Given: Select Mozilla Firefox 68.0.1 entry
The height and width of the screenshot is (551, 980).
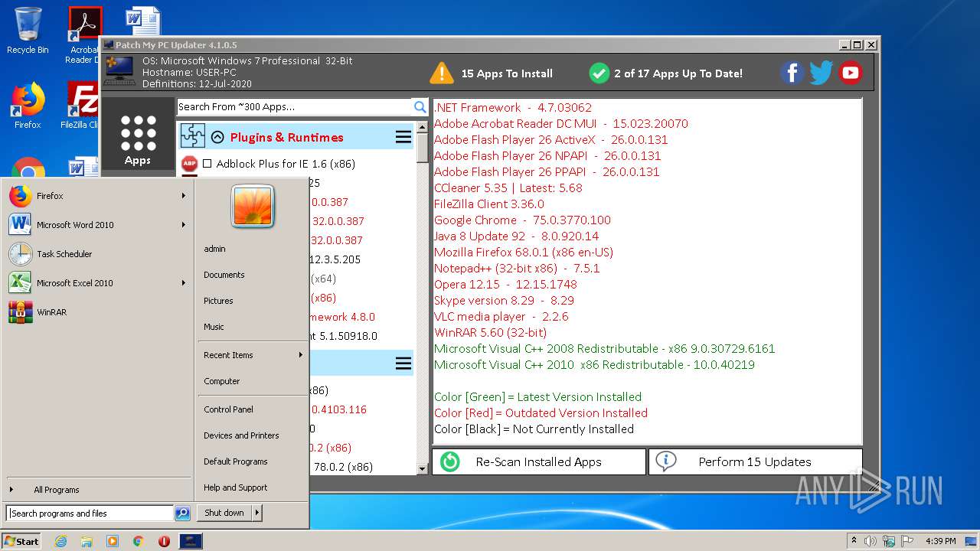Looking at the screenshot, I should (x=524, y=252).
